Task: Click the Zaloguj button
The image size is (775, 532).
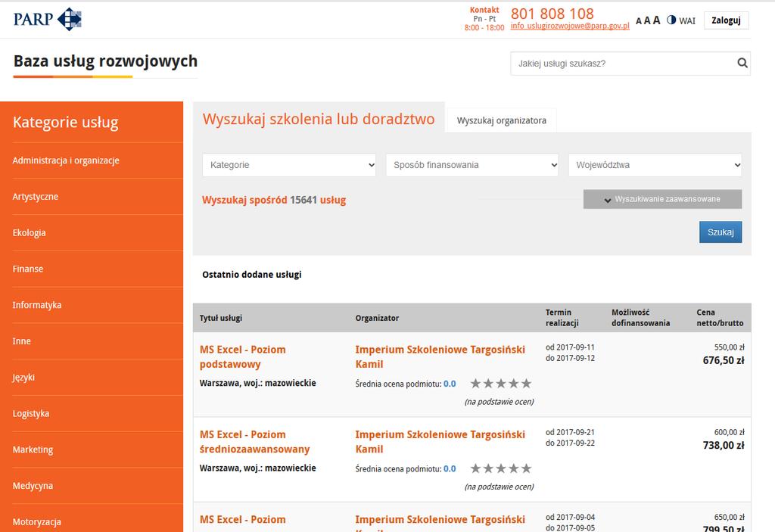Action: pyautogui.click(x=726, y=20)
